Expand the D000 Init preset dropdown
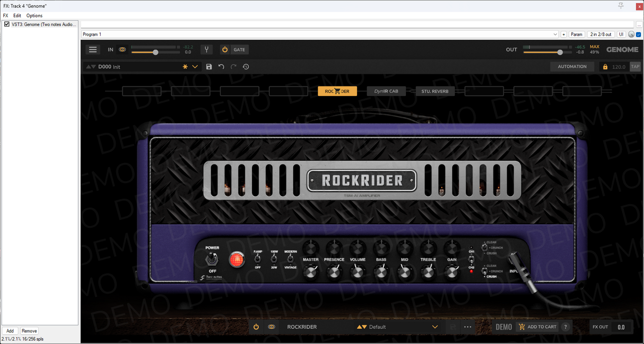 195,66
